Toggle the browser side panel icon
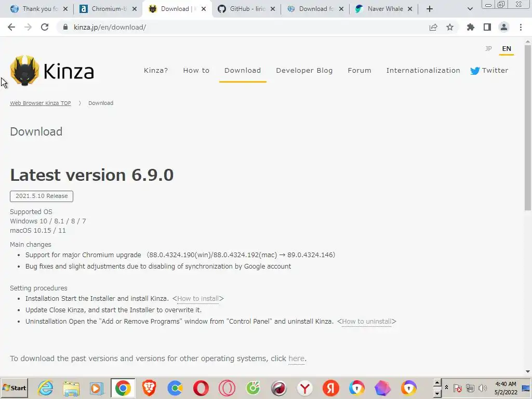 coord(487,27)
